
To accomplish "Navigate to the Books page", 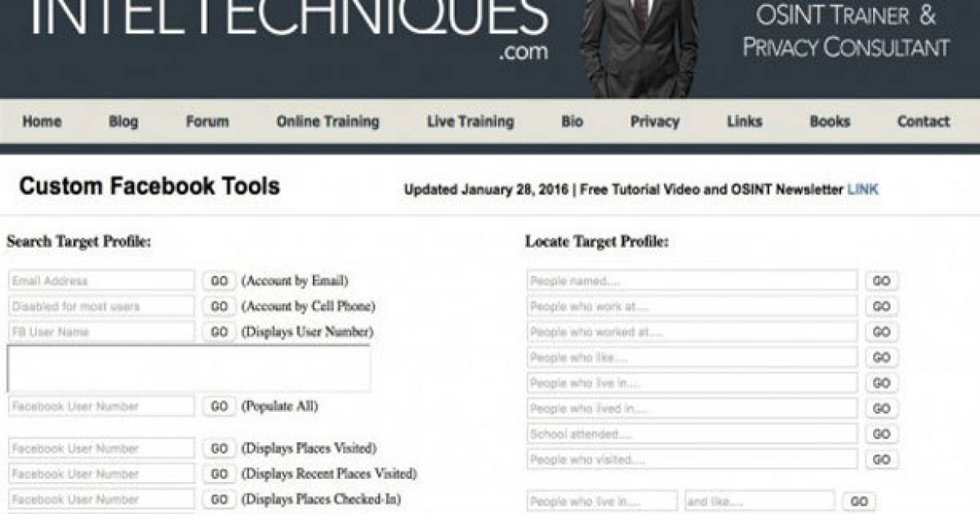I will [x=829, y=122].
